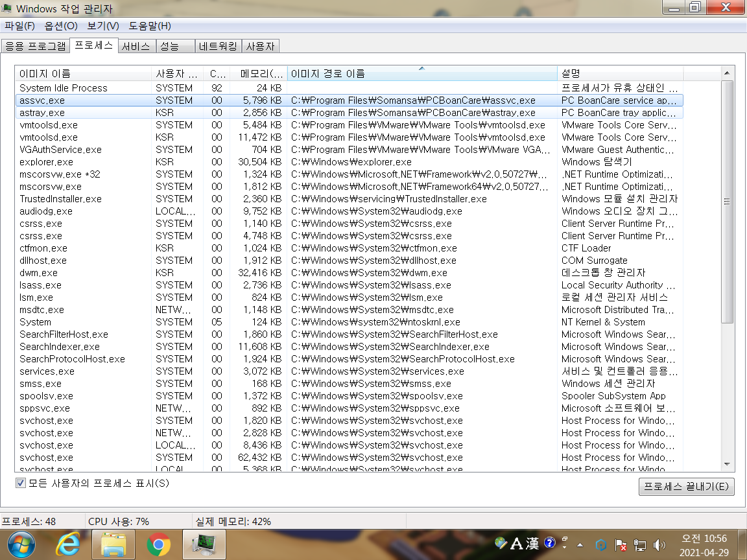This screenshot has height=560, width=747.
Task: Select assvc.exe process
Action: (x=350, y=100)
